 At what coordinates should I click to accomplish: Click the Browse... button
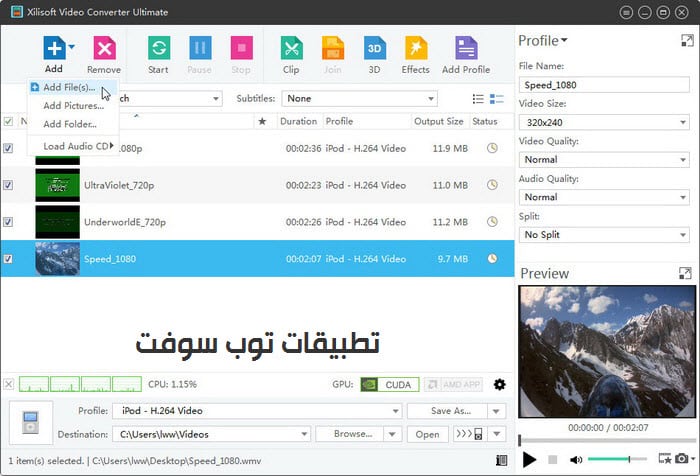point(350,434)
